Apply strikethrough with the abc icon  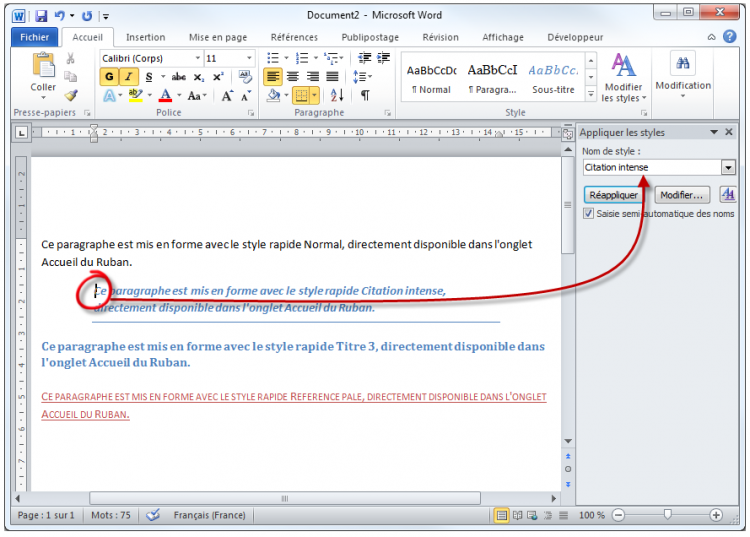tap(179, 77)
